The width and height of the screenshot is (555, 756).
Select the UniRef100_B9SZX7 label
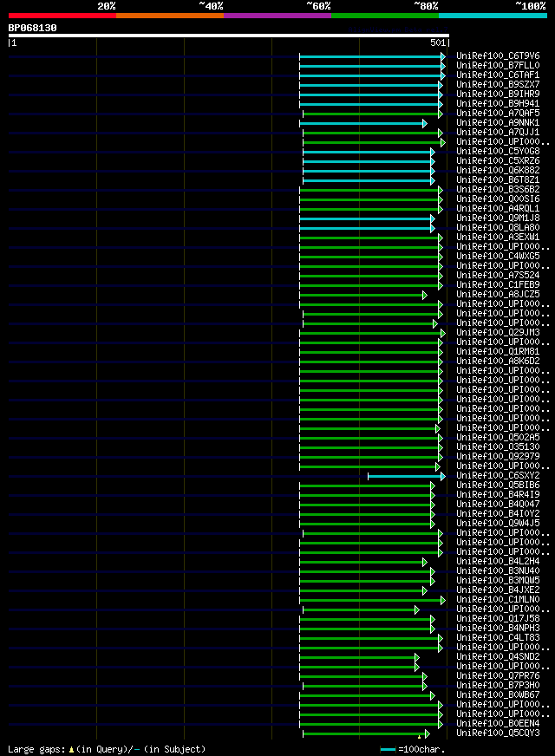[498, 84]
